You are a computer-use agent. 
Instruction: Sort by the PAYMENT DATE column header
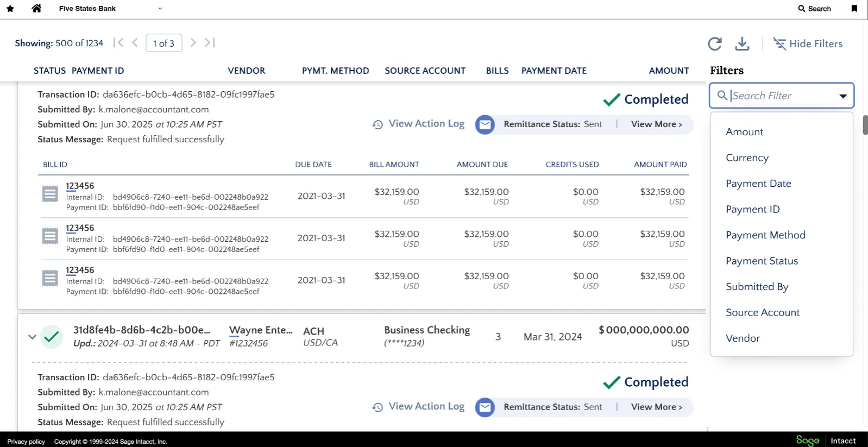(x=554, y=71)
